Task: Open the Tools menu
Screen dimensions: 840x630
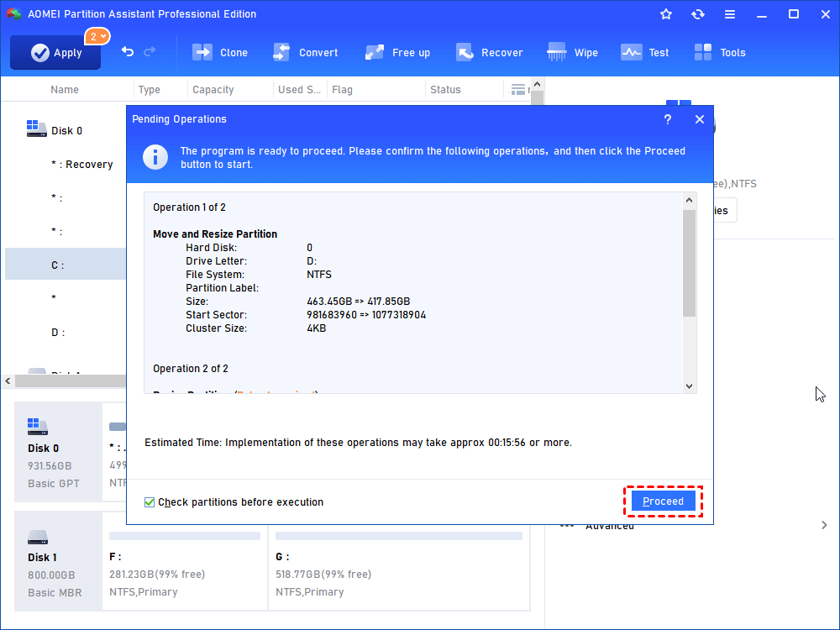Action: coord(720,52)
